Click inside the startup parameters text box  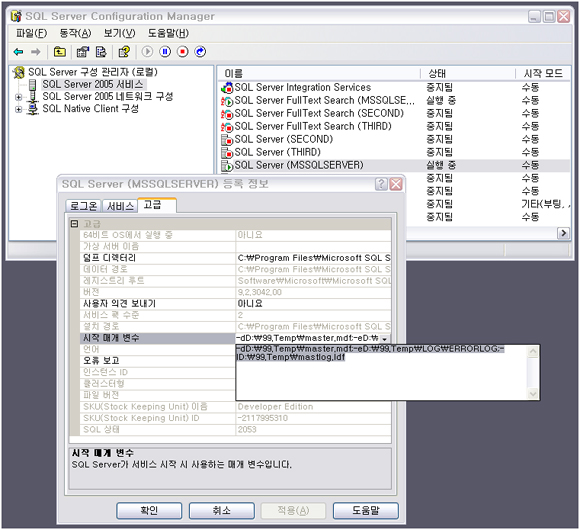(382, 372)
